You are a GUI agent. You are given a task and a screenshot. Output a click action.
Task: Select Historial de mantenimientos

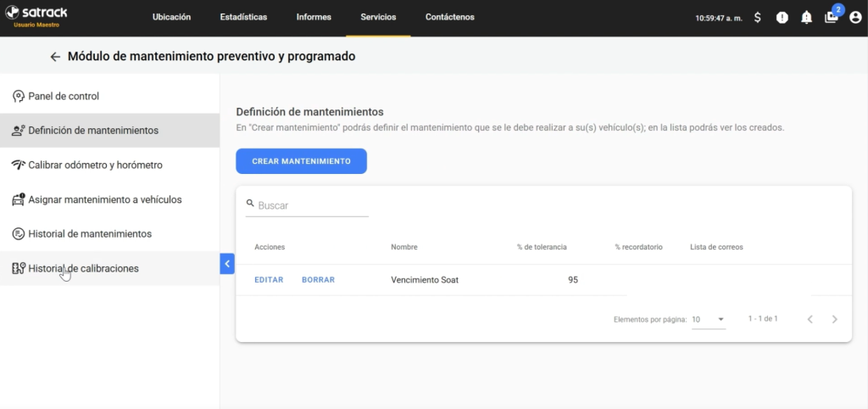click(x=109, y=234)
